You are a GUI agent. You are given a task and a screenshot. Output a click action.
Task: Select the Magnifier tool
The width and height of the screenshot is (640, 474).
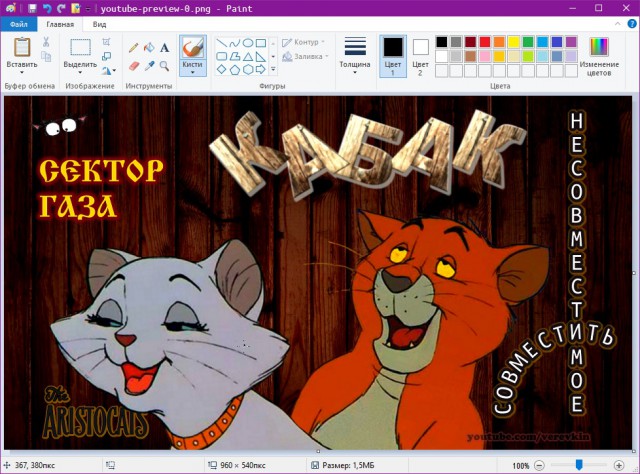point(164,66)
